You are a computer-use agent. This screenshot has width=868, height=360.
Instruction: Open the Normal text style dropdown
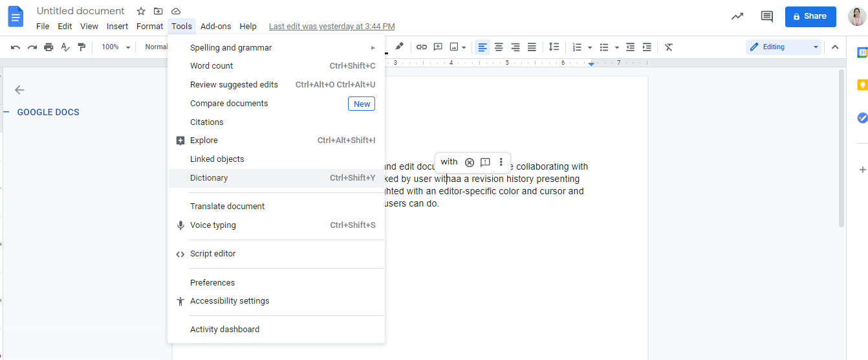click(155, 47)
